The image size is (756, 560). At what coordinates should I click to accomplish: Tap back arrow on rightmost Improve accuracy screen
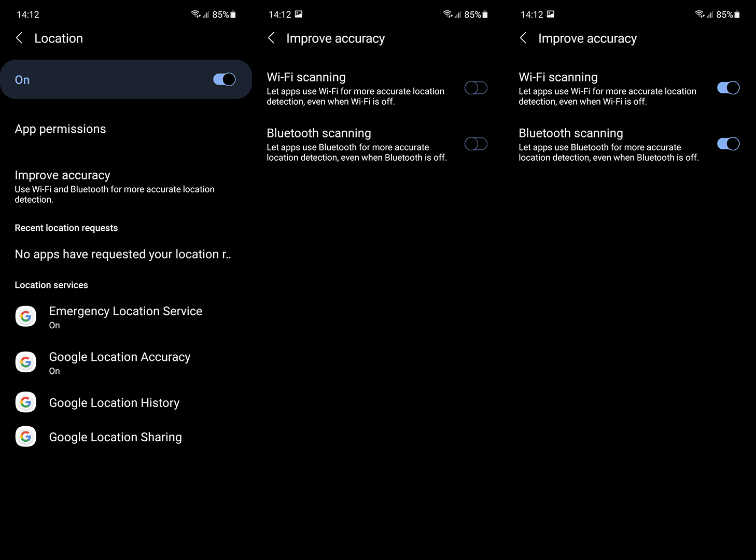[523, 38]
